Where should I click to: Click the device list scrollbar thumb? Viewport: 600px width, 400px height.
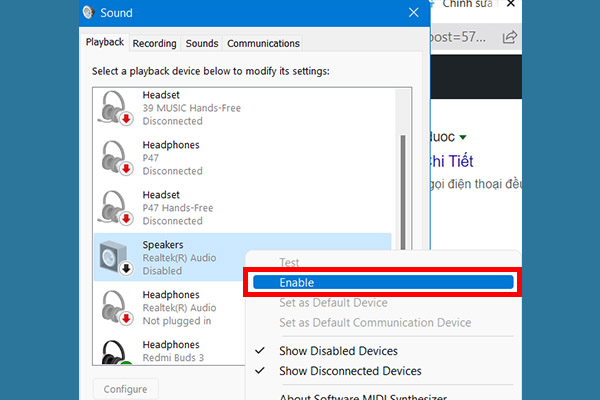coord(403,192)
